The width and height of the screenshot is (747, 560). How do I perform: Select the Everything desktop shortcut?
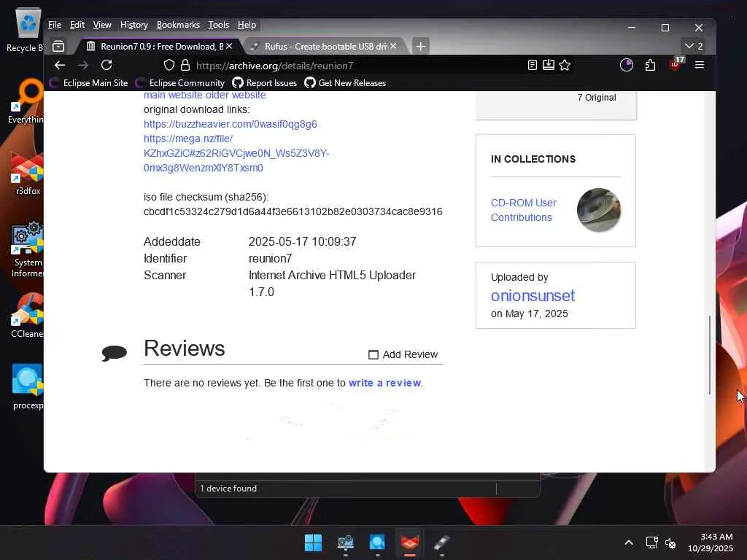pyautogui.click(x=26, y=101)
